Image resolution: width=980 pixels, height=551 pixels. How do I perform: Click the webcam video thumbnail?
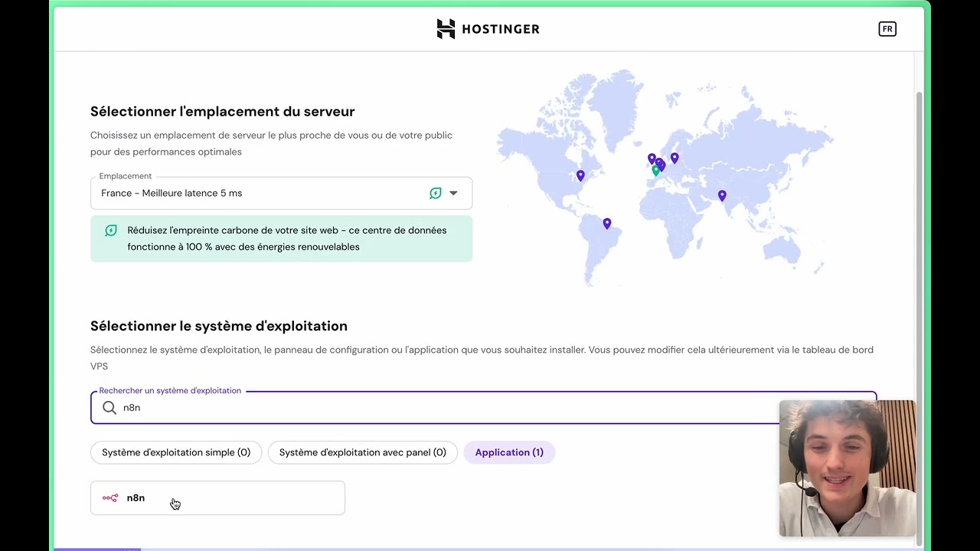coord(848,468)
